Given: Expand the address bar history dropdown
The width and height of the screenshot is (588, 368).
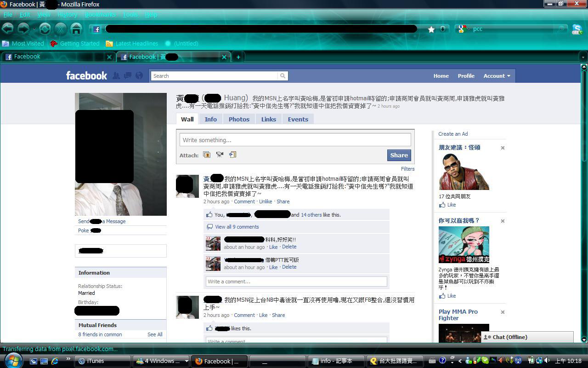Looking at the screenshot, I should click(x=443, y=29).
